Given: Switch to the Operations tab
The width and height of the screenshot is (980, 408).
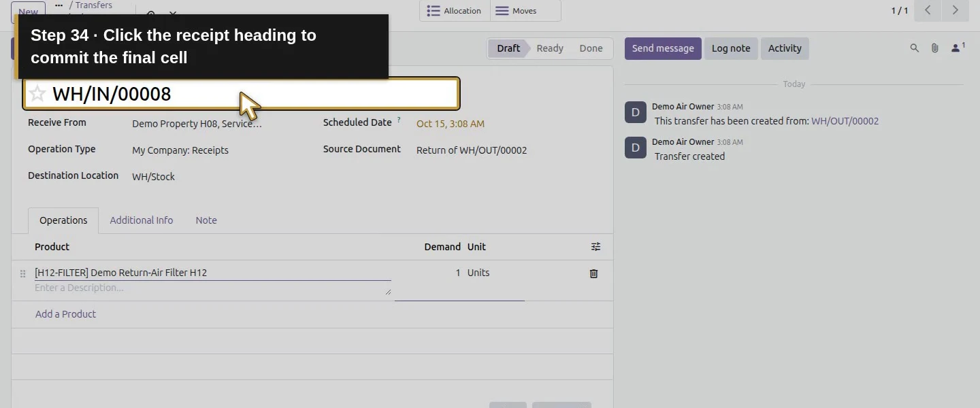Looking at the screenshot, I should pos(63,220).
